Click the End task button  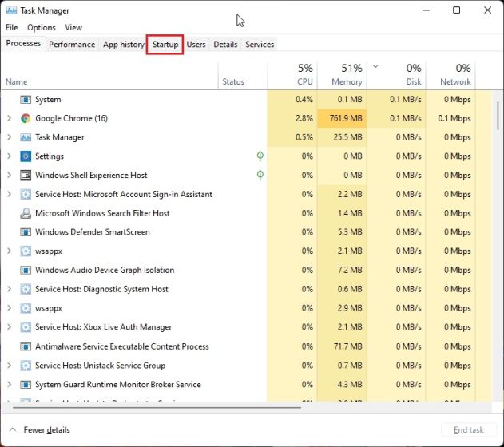469,430
